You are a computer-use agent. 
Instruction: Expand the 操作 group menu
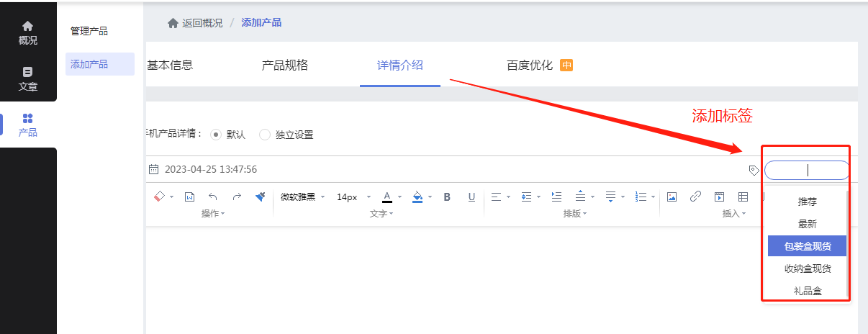point(213,214)
